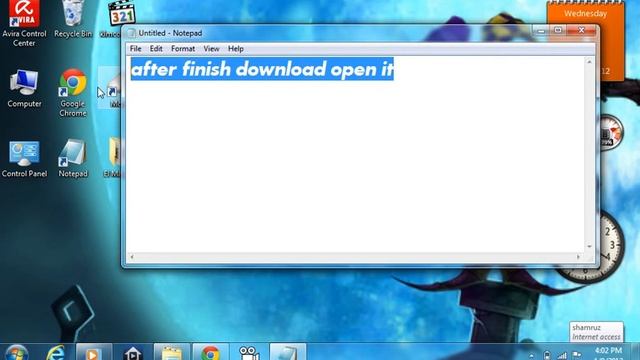Switch to Chrome in the taskbar
The height and width of the screenshot is (360, 640).
[x=210, y=353]
